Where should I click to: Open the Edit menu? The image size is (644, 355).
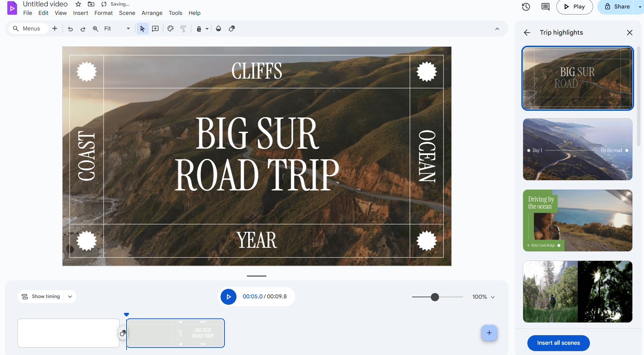click(43, 13)
